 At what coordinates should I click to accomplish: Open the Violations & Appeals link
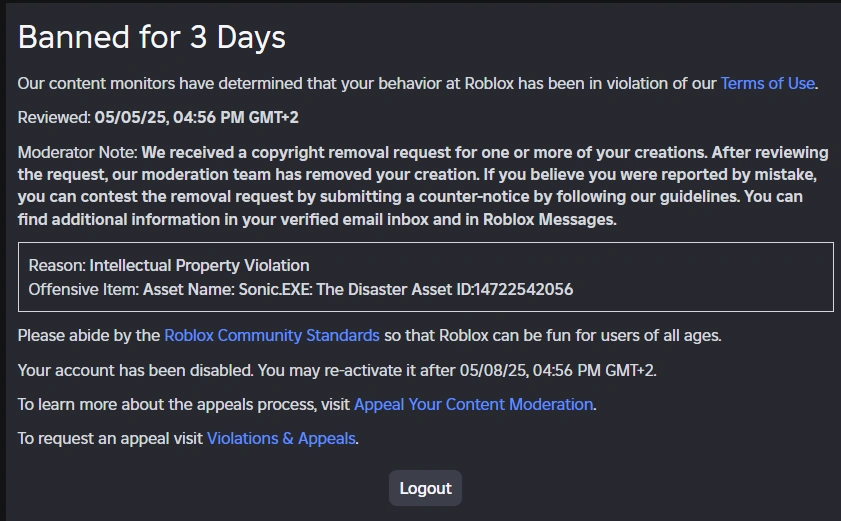tap(281, 438)
